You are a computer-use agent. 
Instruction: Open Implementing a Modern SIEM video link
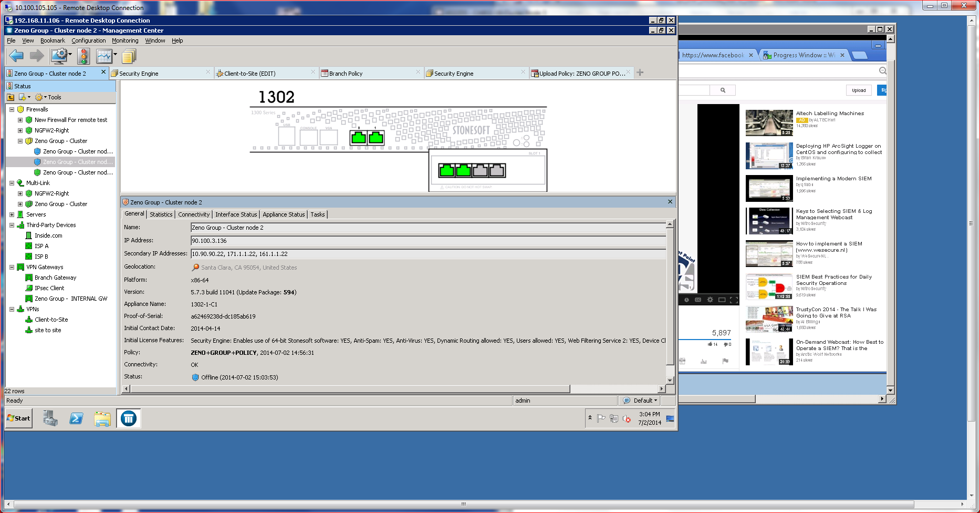[833, 179]
